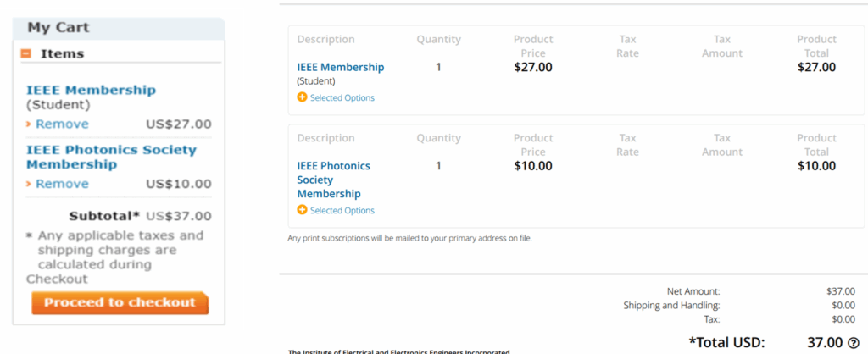Click the Items section heading

(62, 53)
